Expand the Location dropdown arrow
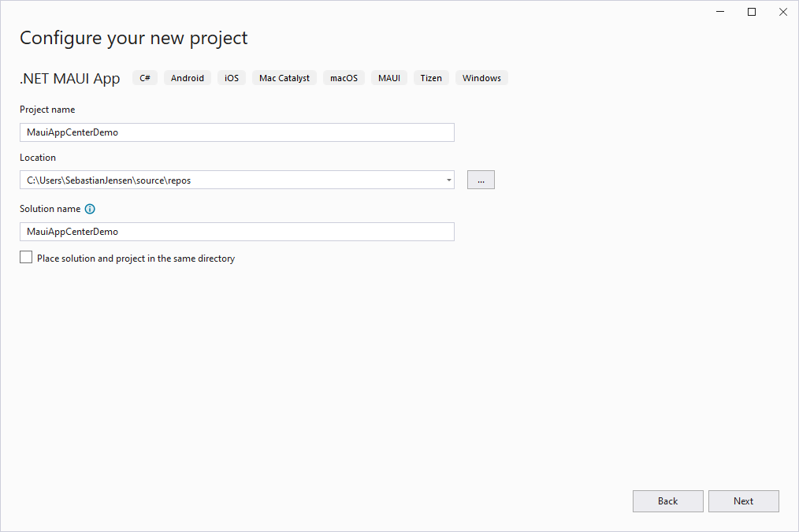Image resolution: width=799 pixels, height=532 pixels. pos(448,180)
